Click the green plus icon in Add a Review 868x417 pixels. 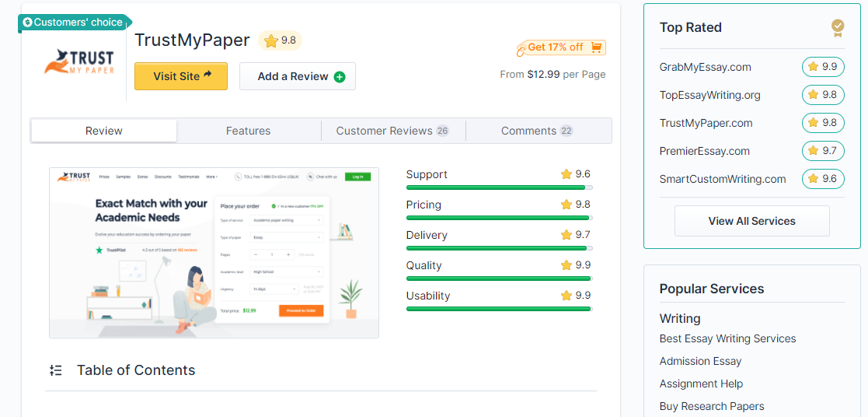click(x=340, y=77)
